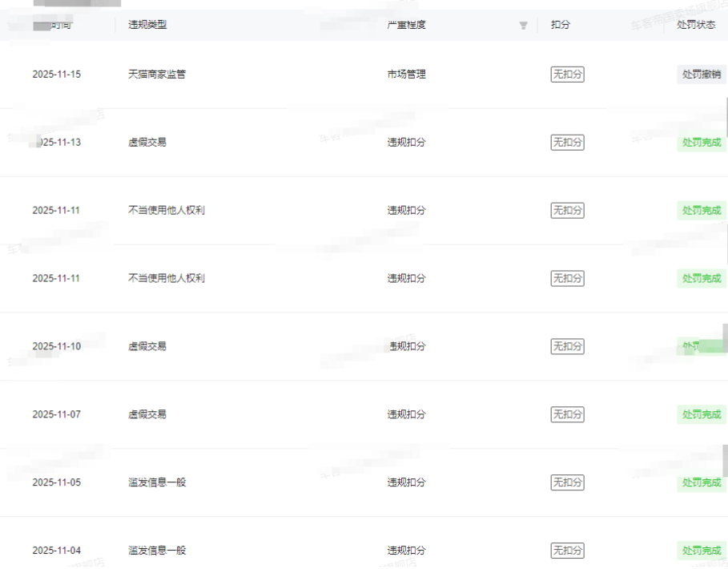Image resolution: width=728 pixels, height=569 pixels.
Task: Click 违规扣分 in the 2025-11-04 row
Action: (406, 551)
